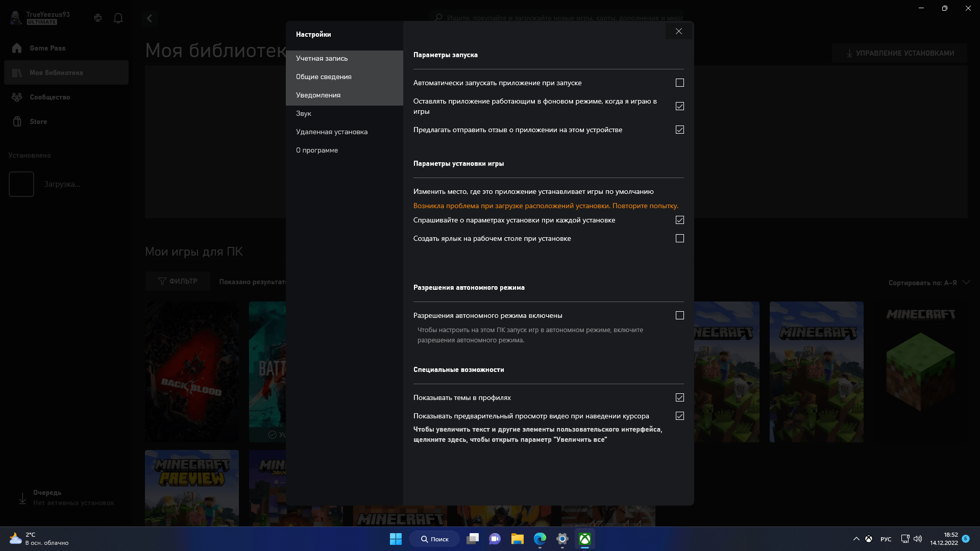The width and height of the screenshot is (980, 551).
Task: Open Task View on taskbar
Action: [473, 539]
